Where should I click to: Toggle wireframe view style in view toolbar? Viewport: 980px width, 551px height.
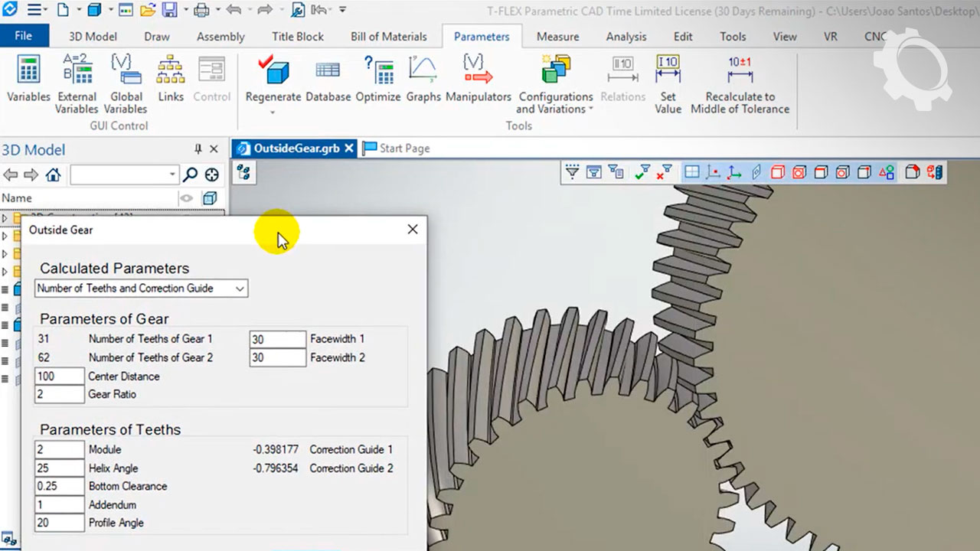(778, 172)
